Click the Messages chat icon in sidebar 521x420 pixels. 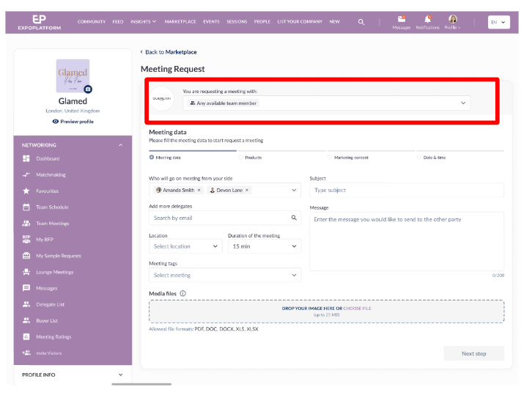tap(26, 288)
